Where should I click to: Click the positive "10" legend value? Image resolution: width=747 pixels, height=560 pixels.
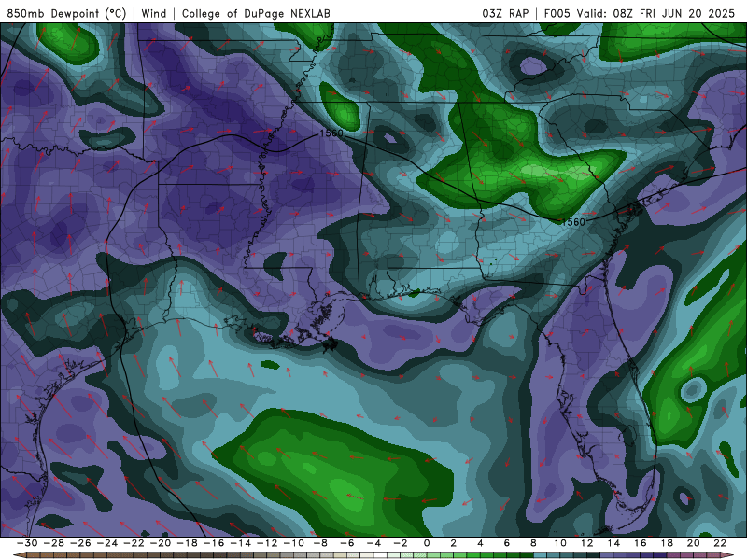(x=560, y=543)
